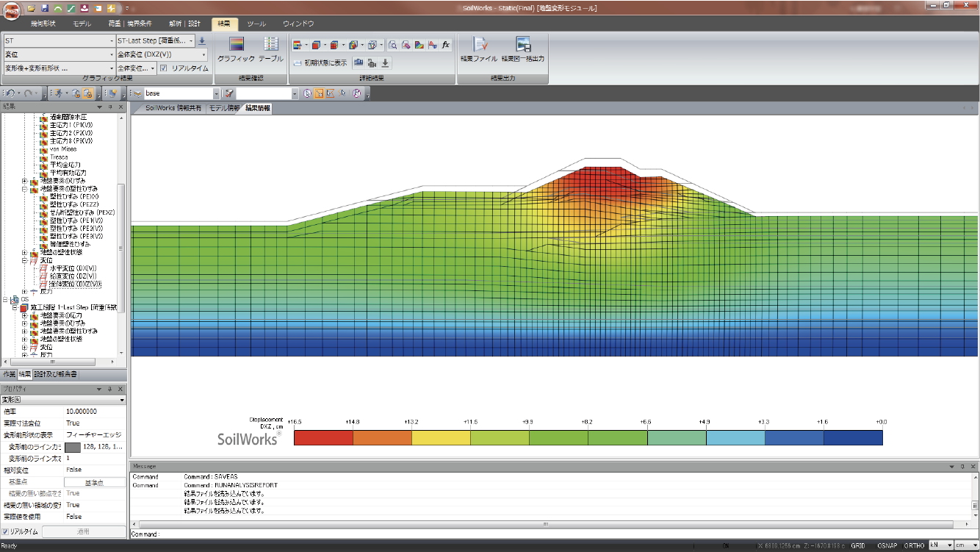Image resolution: width=980 pixels, height=552 pixels.
Task: Click the 倍率 value field 10.000000
Action: pos(95,412)
